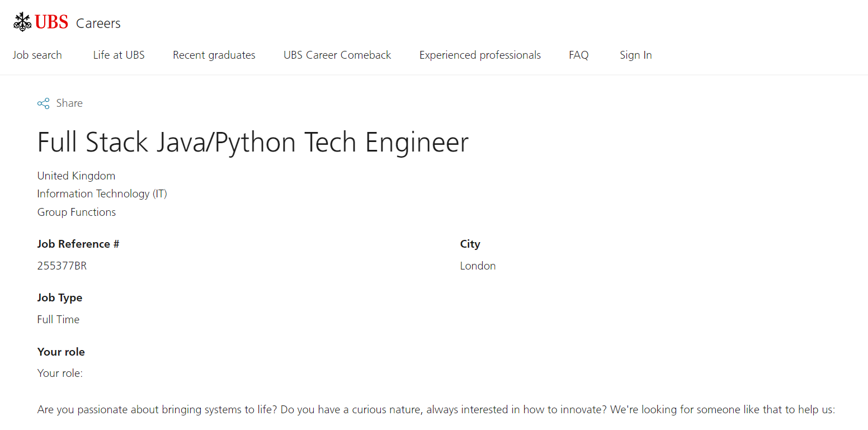Click the red UBS wordmark

(x=51, y=22)
